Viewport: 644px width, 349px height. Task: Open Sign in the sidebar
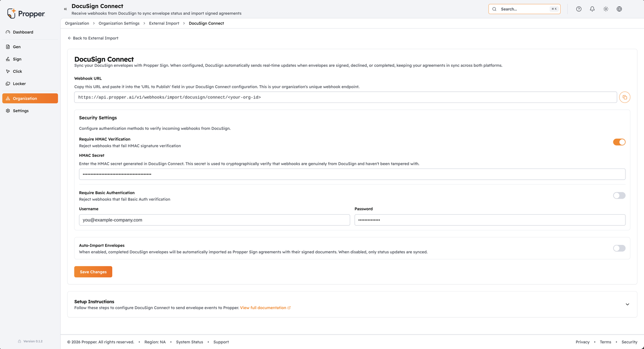(x=30, y=59)
